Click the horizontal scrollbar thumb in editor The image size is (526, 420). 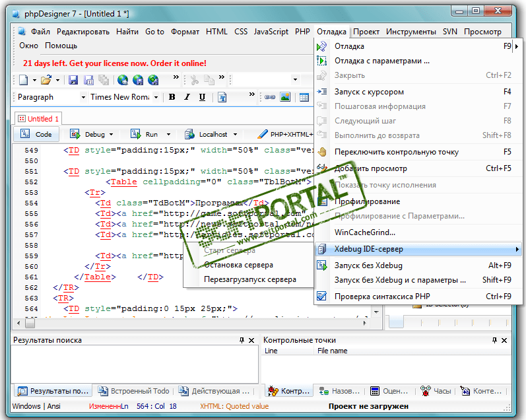tap(30, 324)
